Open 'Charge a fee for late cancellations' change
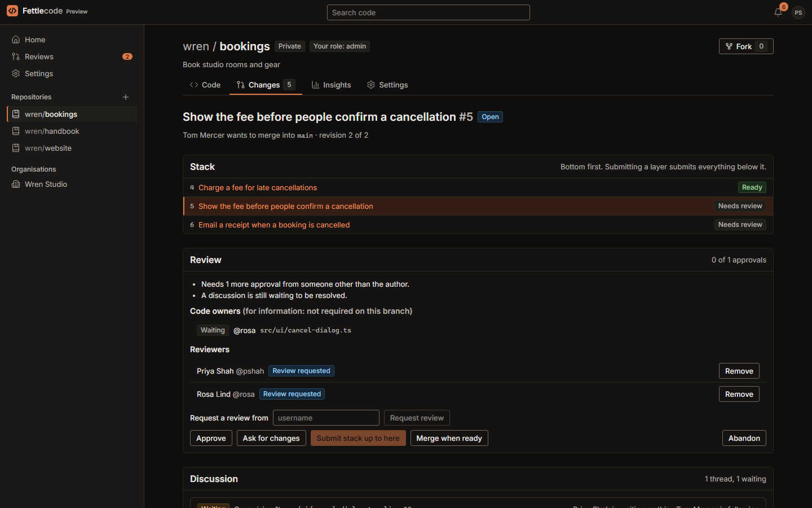The height and width of the screenshot is (508, 812). pyautogui.click(x=258, y=187)
